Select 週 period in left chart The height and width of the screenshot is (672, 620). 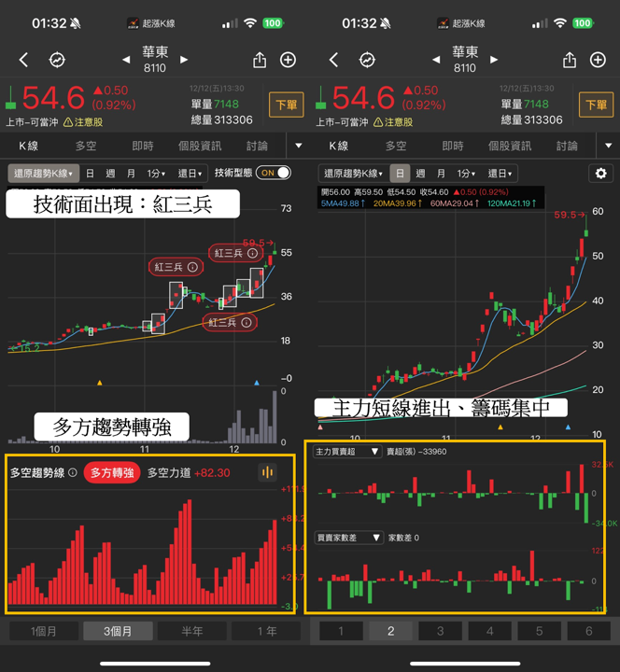(x=110, y=174)
